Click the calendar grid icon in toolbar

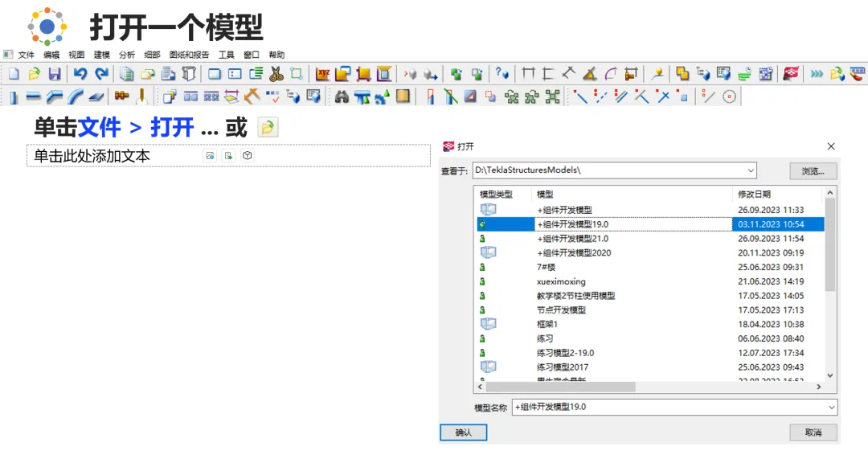(766, 74)
